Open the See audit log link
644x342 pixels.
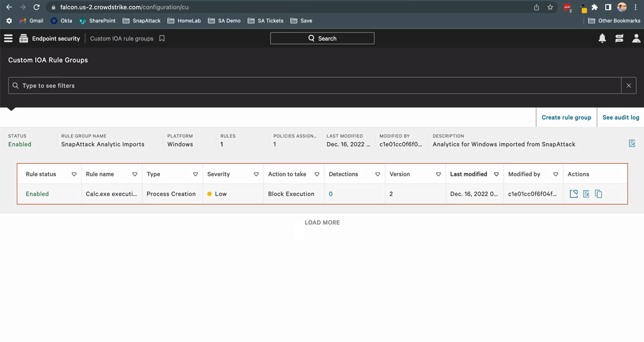[x=620, y=117]
